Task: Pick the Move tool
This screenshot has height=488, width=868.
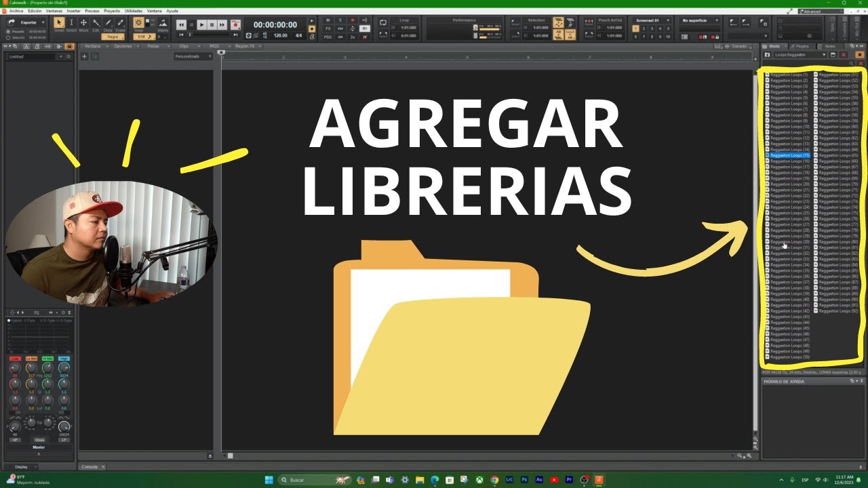Action: 83,23
